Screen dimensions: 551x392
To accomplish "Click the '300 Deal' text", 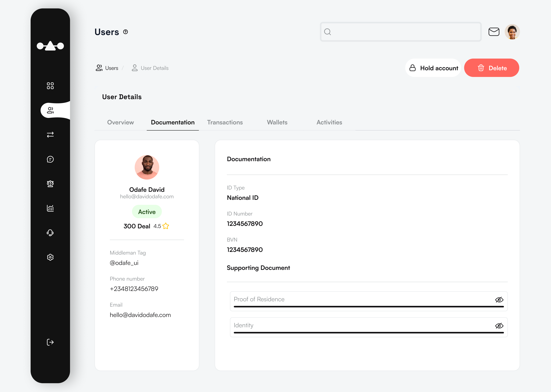I will [137, 226].
